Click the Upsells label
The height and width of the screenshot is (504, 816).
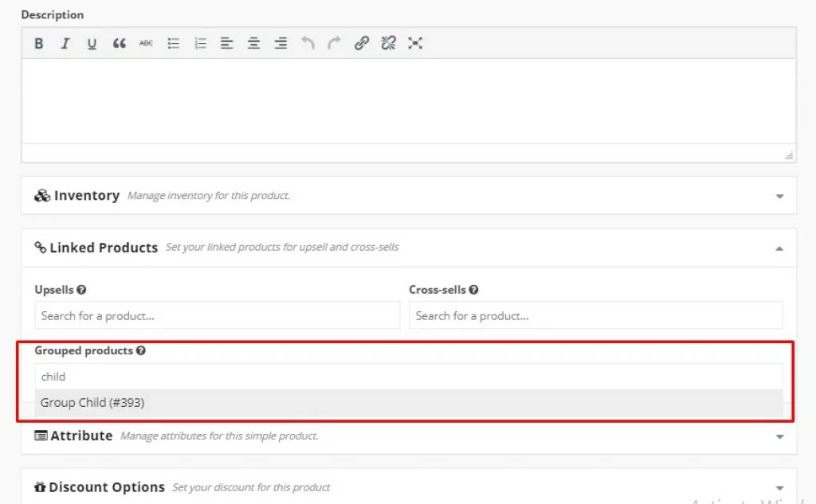[x=54, y=290]
